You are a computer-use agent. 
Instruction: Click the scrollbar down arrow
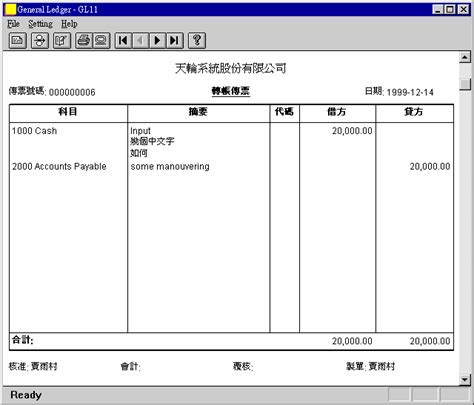coord(465,379)
